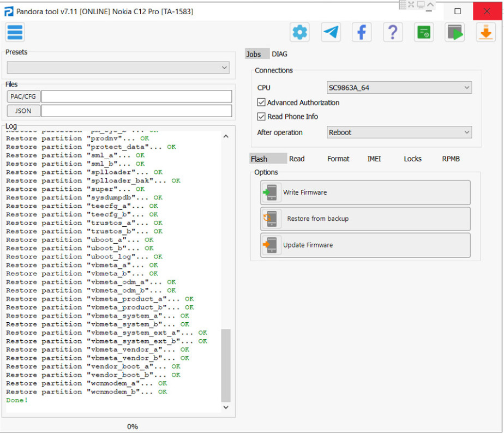Select the Format tab
504x434 pixels.
tap(338, 159)
